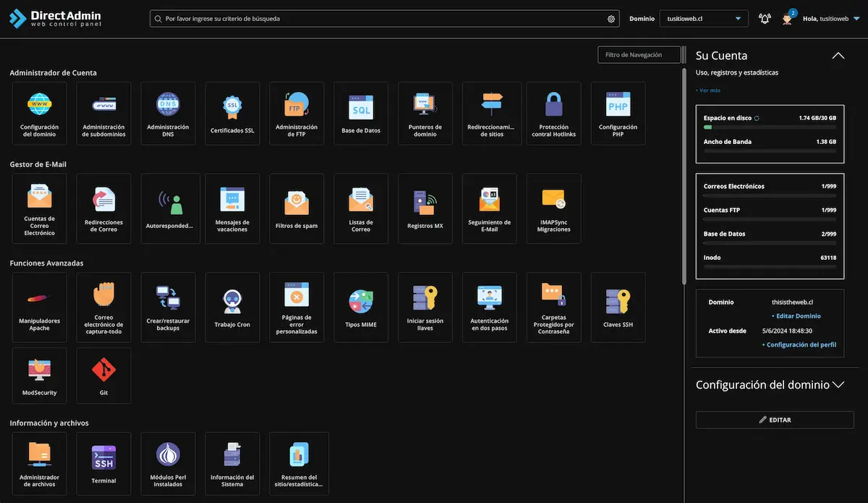
Task: Click Configuración del perfil link
Action: click(x=799, y=345)
